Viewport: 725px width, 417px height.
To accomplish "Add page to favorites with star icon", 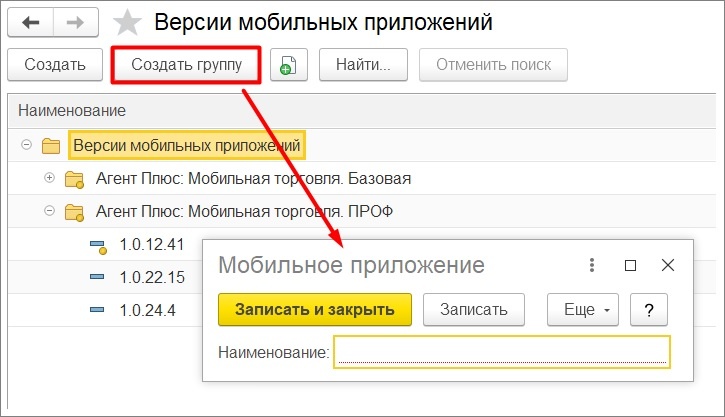I will (127, 23).
